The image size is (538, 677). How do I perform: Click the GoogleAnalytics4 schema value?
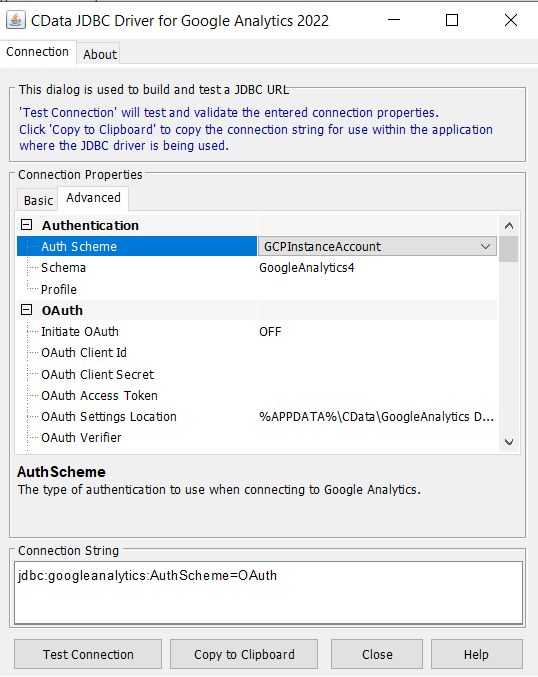pyautogui.click(x=307, y=268)
